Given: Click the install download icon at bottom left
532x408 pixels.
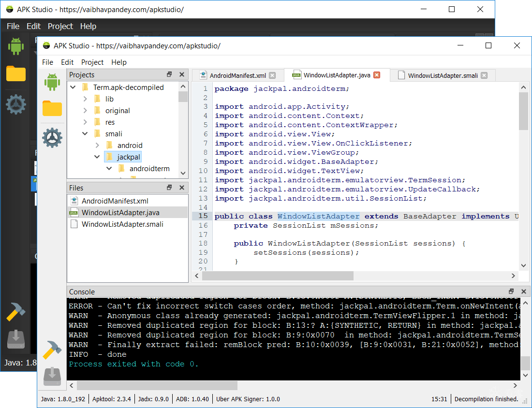Looking at the screenshot, I should (x=52, y=376).
